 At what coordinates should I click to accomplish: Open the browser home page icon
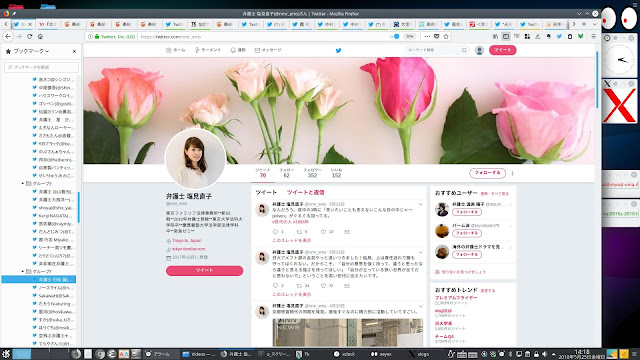(40, 36)
